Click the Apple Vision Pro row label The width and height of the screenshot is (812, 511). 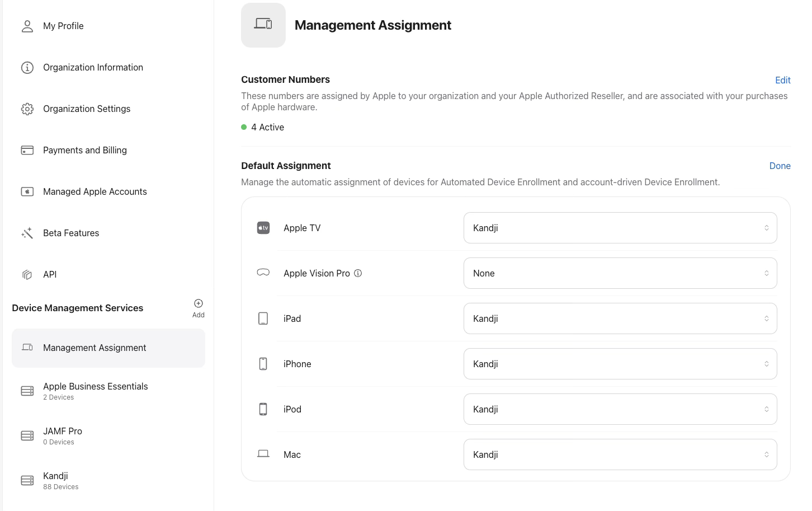tap(317, 273)
